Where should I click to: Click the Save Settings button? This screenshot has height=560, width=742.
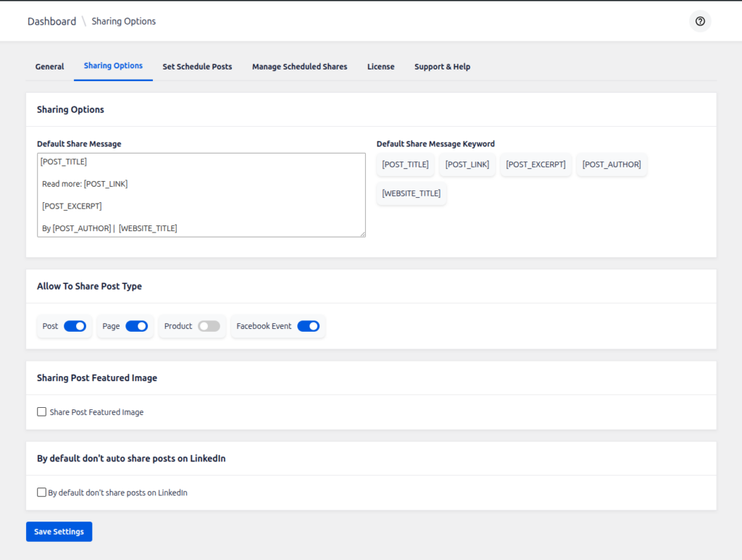tap(59, 532)
